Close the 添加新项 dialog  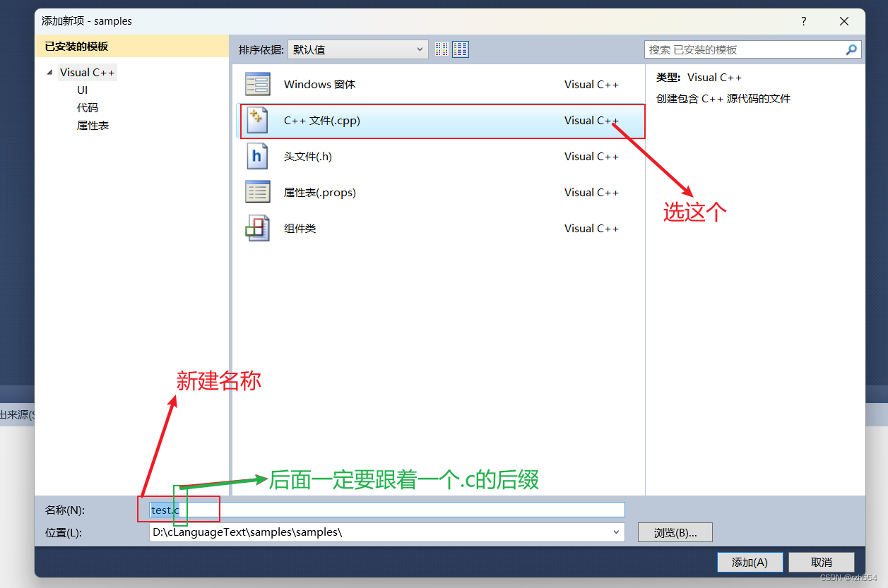pos(844,21)
